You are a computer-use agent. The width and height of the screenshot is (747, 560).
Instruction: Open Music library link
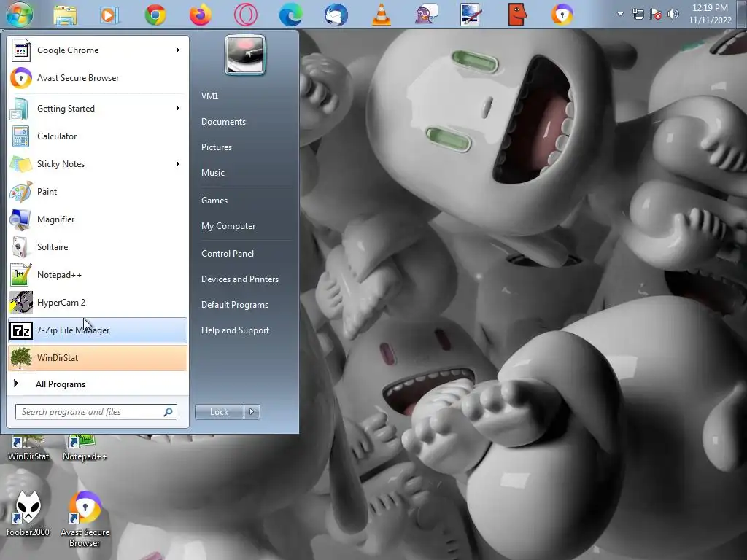click(x=212, y=173)
